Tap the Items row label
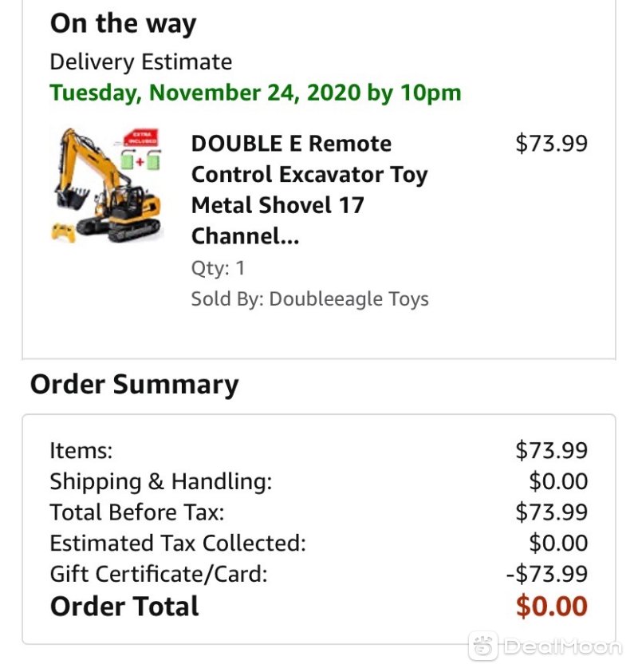This screenshot has height=672, width=638. tap(81, 450)
